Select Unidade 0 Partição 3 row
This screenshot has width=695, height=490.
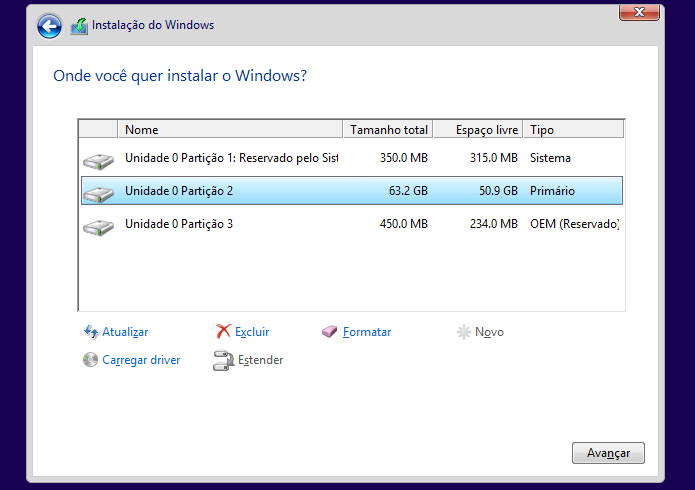351,224
